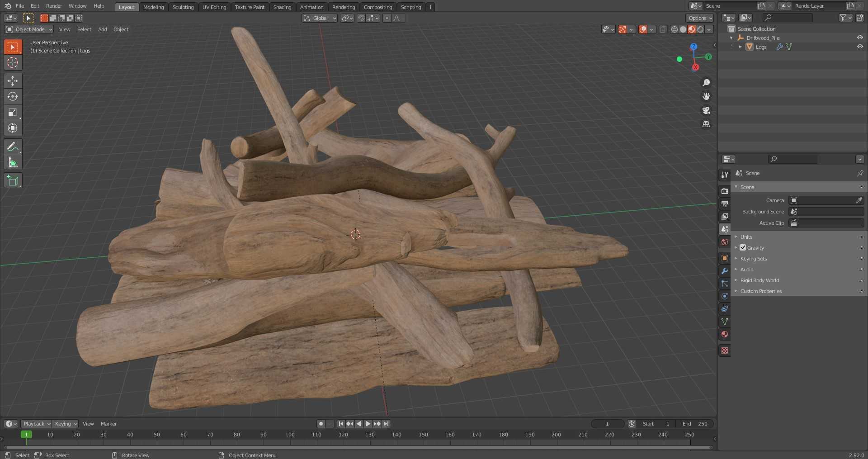Open the Options dropdown

[700, 18]
